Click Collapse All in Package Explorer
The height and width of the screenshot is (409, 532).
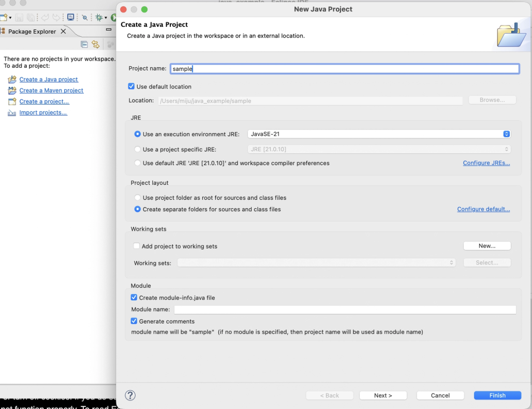84,44
